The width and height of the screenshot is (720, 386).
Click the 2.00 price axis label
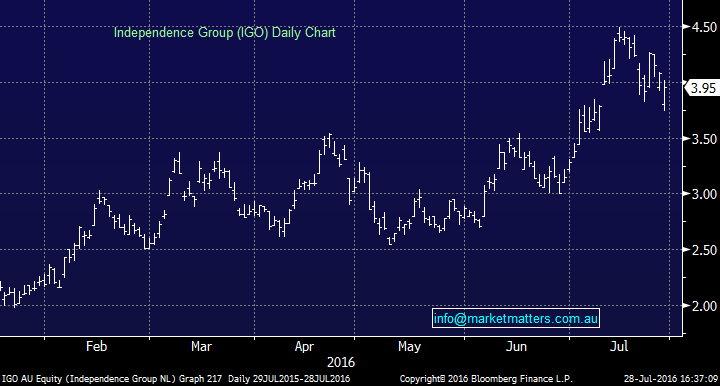click(704, 306)
